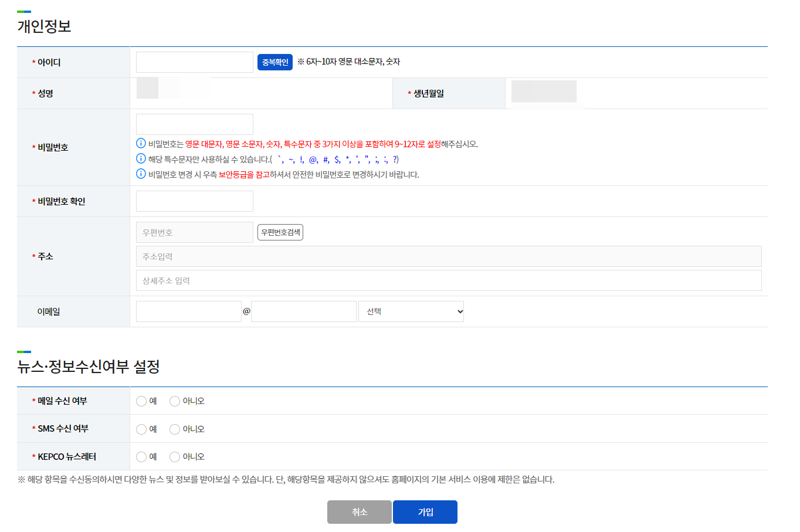Select 예 for KEPCO 뉴스레터
The image size is (800, 532).
pos(140,456)
